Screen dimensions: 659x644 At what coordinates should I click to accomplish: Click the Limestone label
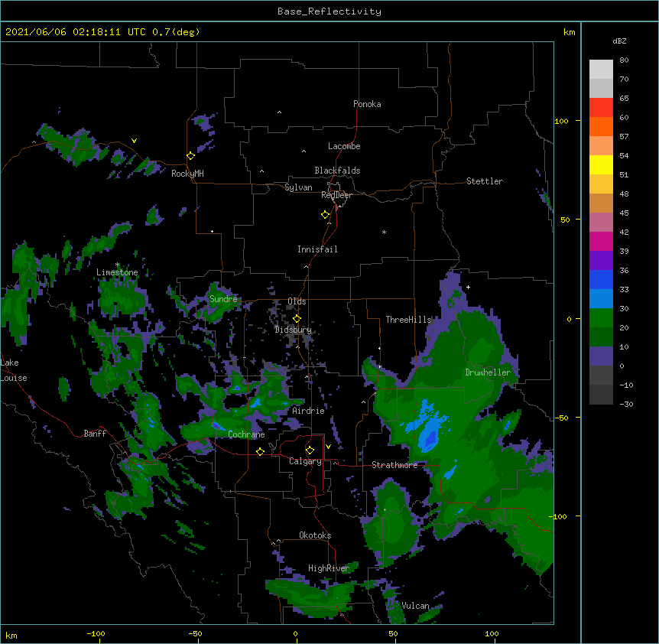tap(117, 272)
